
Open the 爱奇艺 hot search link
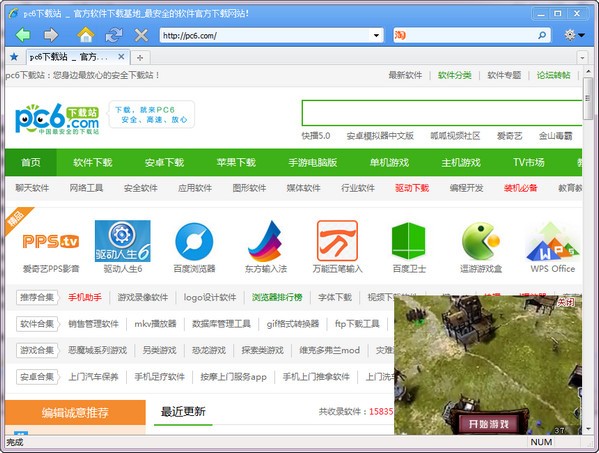[x=509, y=136]
